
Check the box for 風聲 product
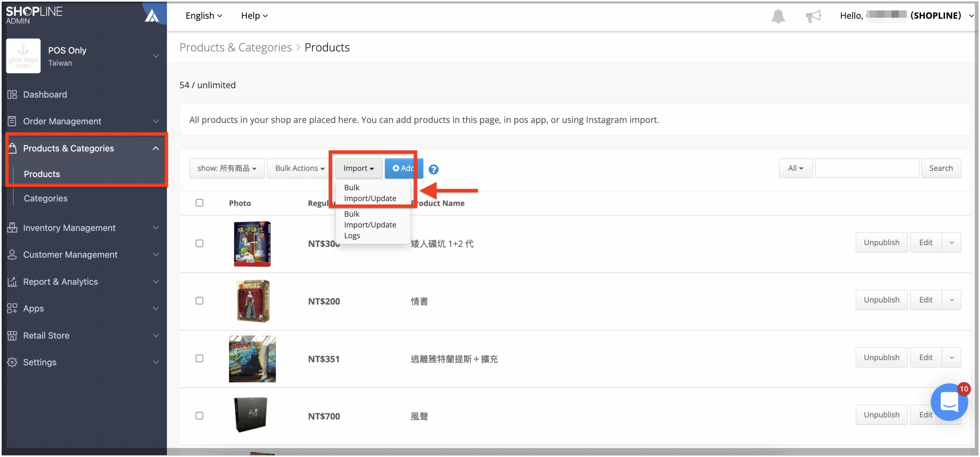coord(199,416)
